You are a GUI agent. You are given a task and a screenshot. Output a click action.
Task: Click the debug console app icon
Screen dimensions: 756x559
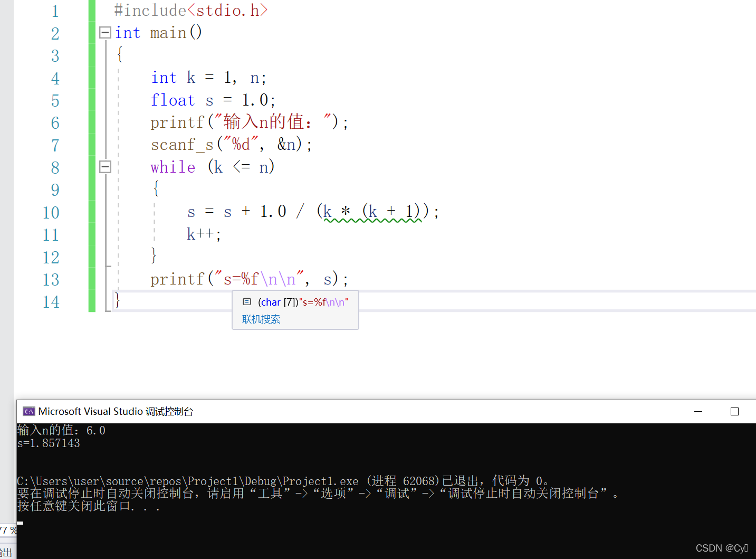[29, 411]
